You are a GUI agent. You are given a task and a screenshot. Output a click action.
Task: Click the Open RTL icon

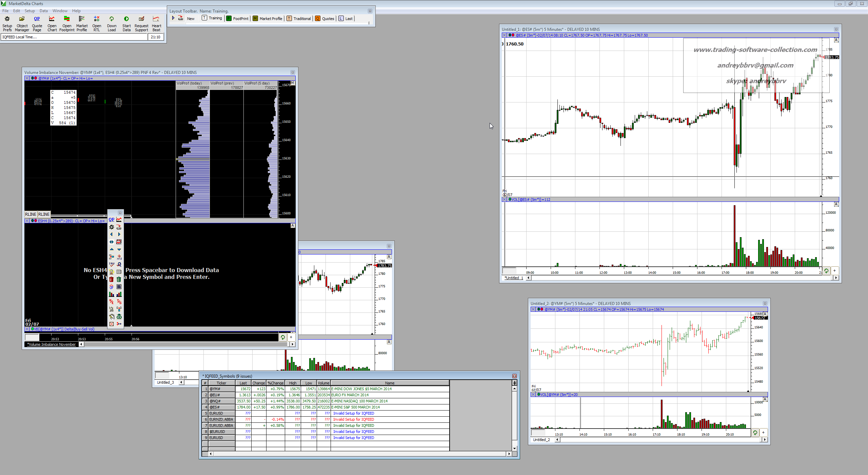pyautogui.click(x=97, y=19)
